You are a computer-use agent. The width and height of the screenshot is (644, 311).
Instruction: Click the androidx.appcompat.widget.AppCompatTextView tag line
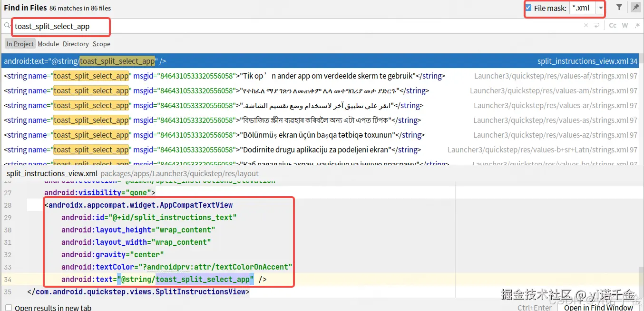coord(138,205)
